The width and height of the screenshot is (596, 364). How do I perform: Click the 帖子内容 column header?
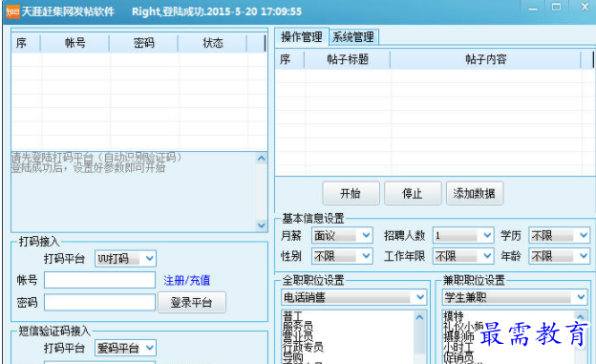click(486, 59)
